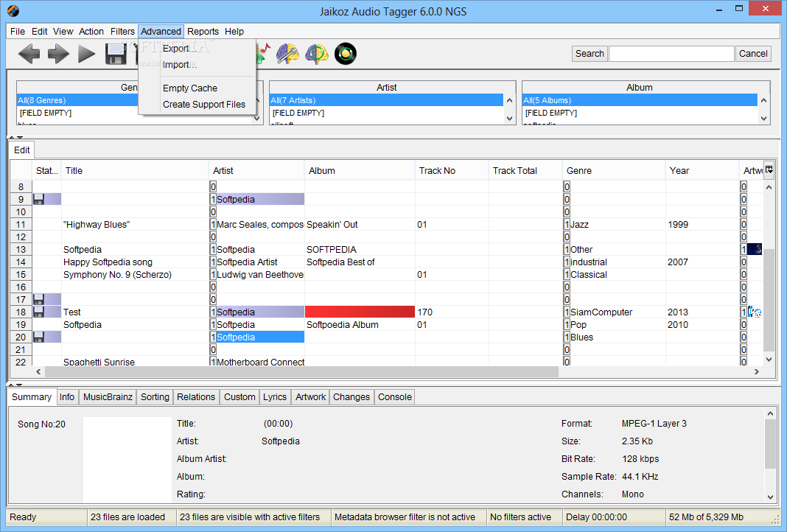This screenshot has height=532, width=787.
Task: Select the Summary tab
Action: click(x=32, y=397)
